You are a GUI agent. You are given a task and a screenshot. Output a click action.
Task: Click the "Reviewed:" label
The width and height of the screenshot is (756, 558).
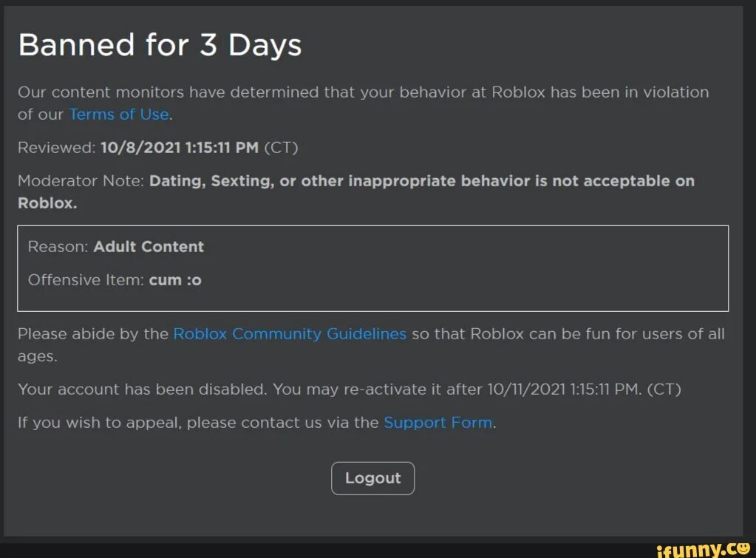click(x=57, y=147)
